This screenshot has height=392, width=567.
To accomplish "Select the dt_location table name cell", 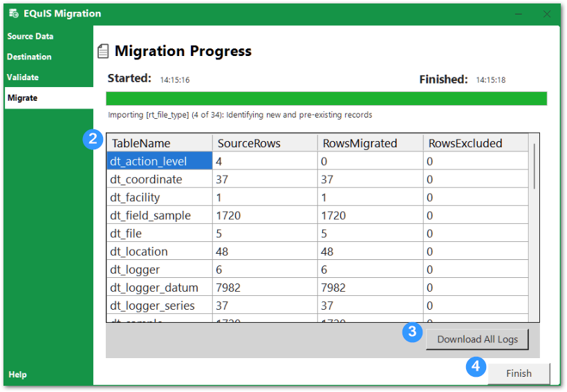I will [x=160, y=252].
